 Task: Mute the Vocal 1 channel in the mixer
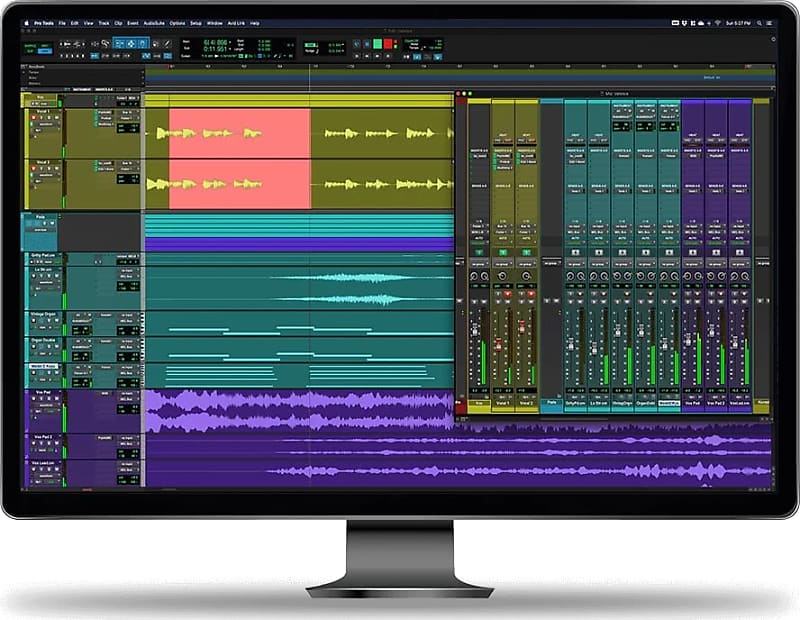click(x=508, y=301)
